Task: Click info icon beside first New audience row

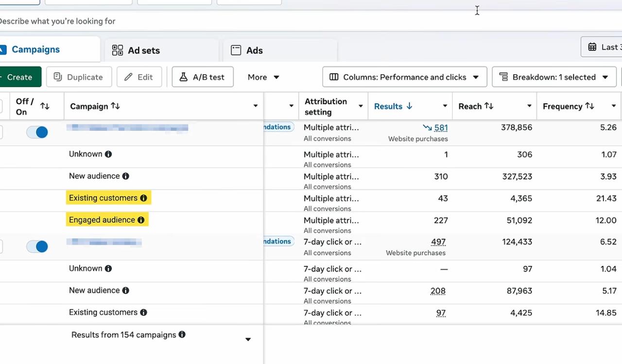Action: point(126,176)
